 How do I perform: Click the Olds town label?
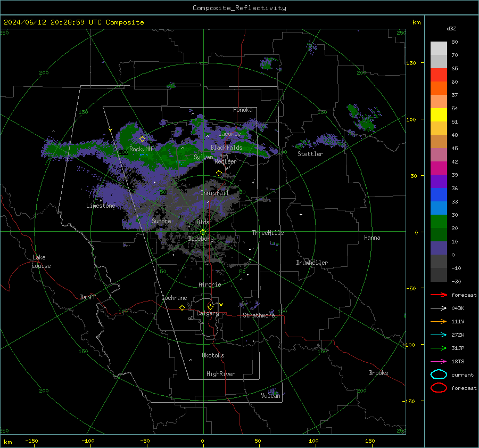click(203, 222)
